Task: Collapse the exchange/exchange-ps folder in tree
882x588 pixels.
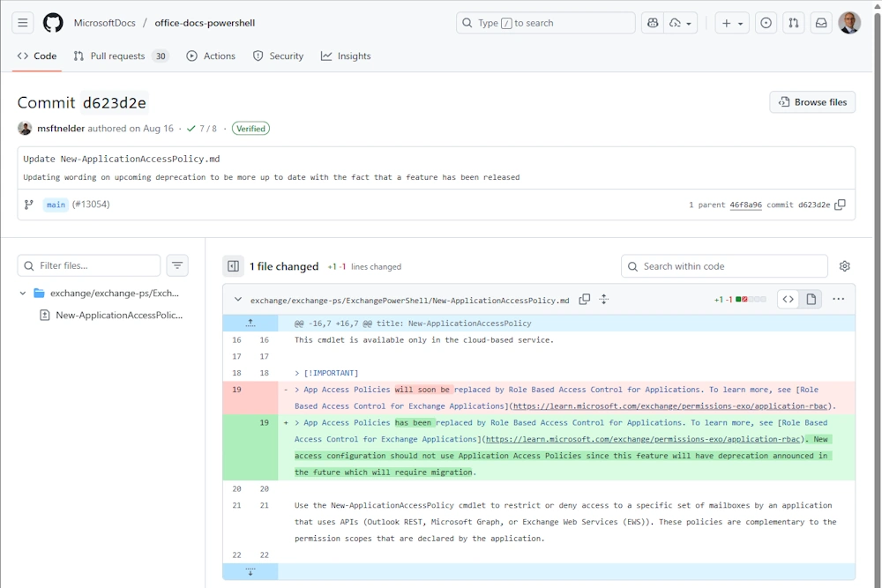Action: coord(23,293)
